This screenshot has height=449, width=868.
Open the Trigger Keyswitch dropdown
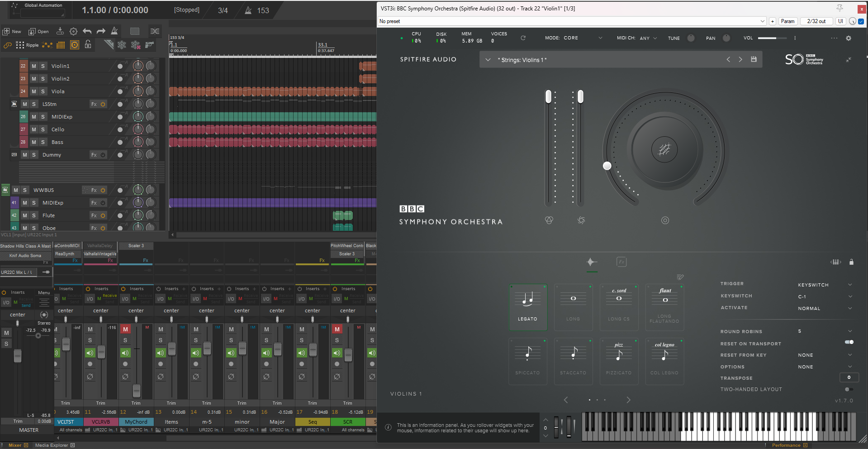(825, 285)
